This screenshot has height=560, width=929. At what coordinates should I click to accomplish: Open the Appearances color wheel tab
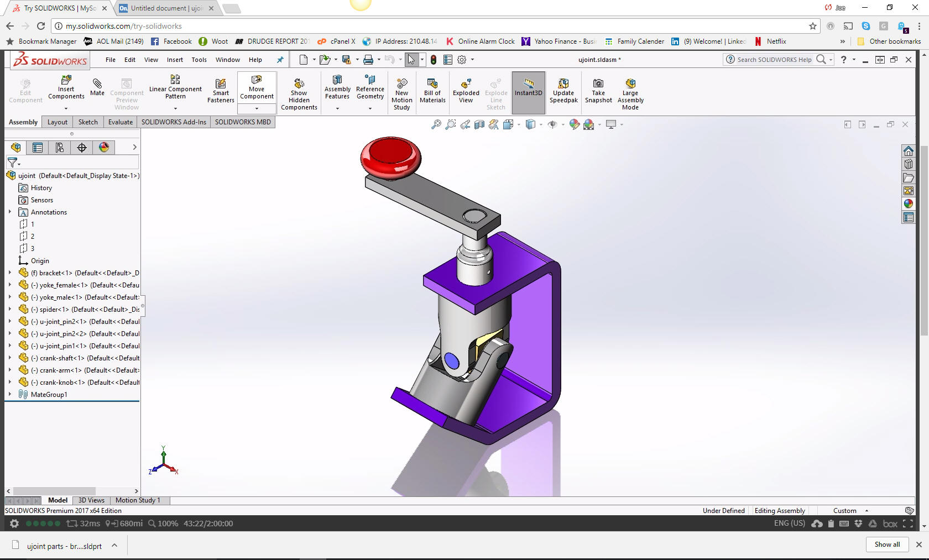(x=104, y=147)
